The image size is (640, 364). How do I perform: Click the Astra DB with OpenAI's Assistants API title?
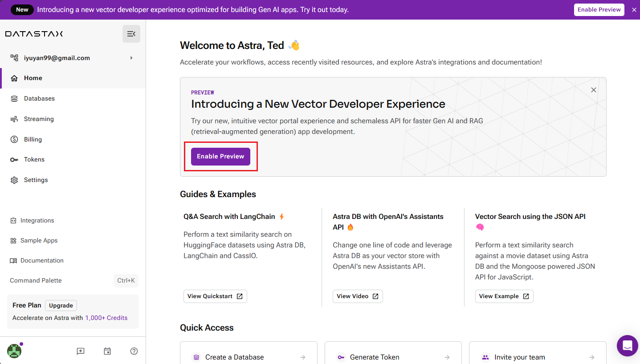[388, 222]
